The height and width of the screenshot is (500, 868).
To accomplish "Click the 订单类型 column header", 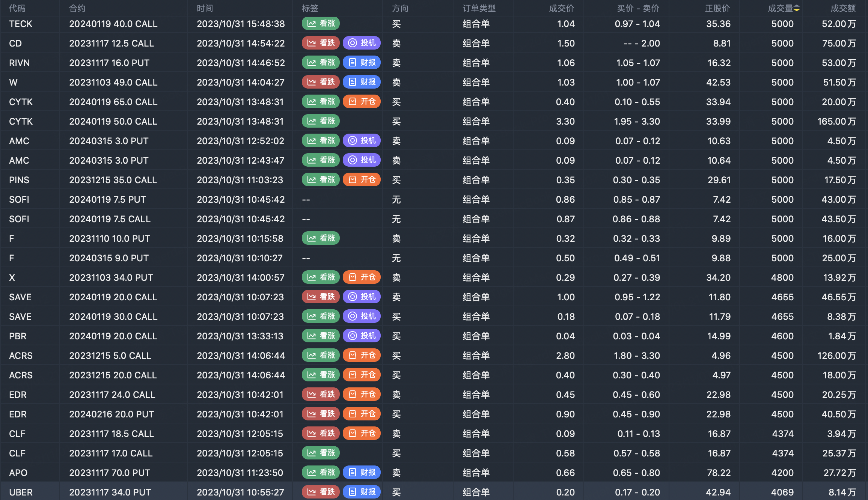I will [x=479, y=8].
